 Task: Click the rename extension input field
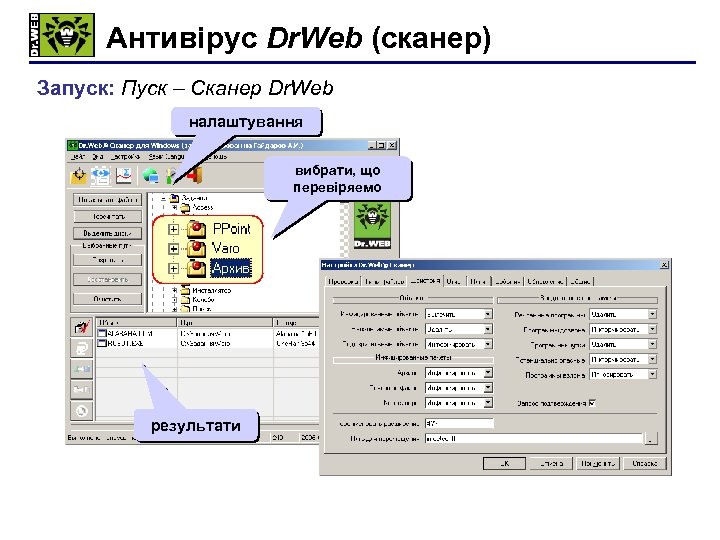459,423
